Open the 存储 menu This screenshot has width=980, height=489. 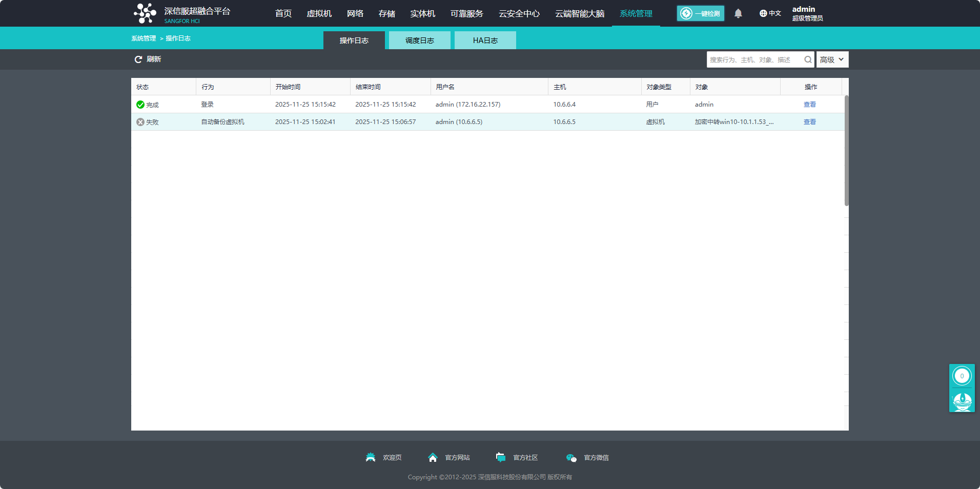(x=387, y=13)
